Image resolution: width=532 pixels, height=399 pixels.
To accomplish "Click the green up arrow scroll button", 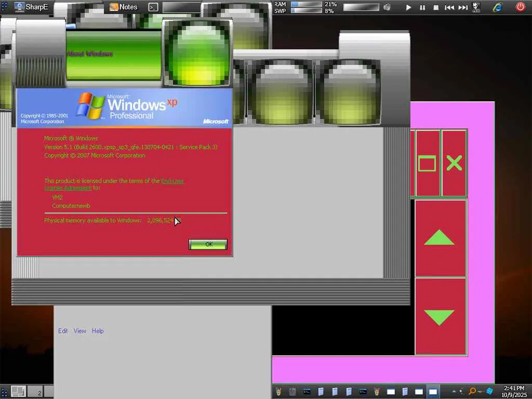I will click(440, 237).
